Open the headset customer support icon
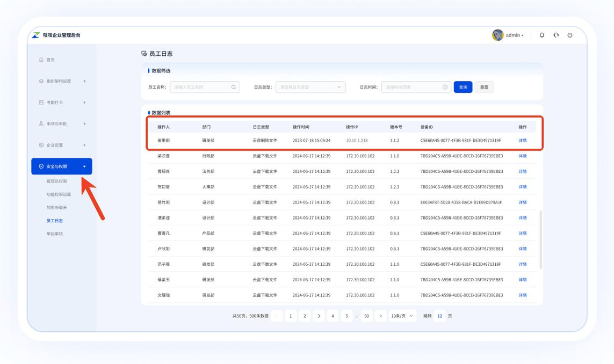Screen dimensions: 614x364 (x=556, y=35)
